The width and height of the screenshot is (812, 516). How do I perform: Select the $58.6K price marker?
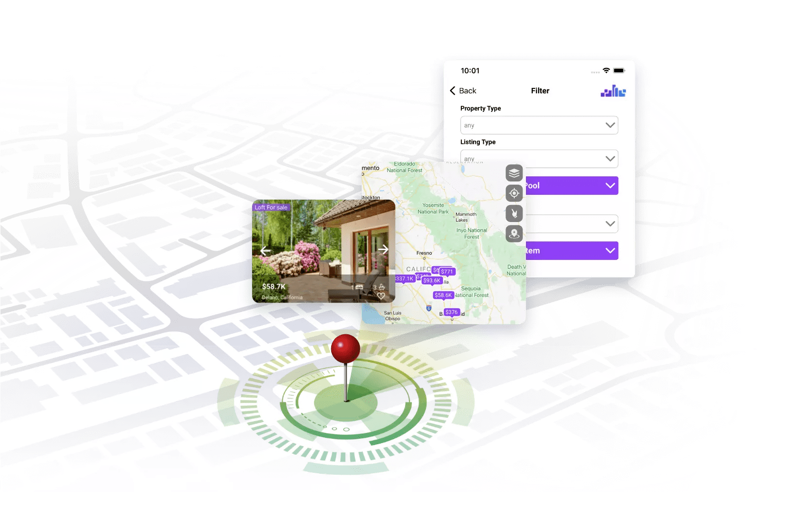[443, 295]
